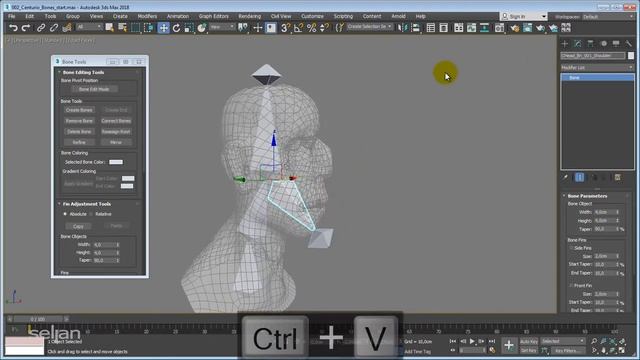Image resolution: width=640 pixels, height=360 pixels.
Task: Open the Selected Bone Color swatch
Action: [116, 162]
